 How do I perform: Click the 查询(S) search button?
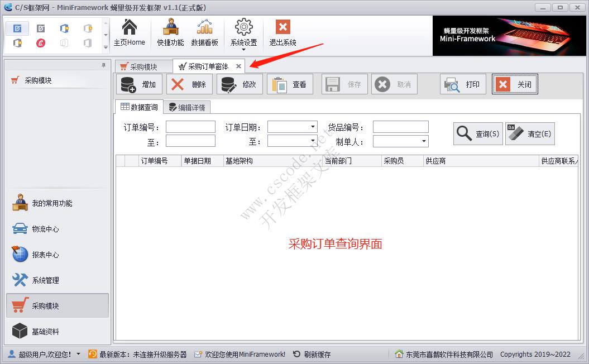pos(477,133)
